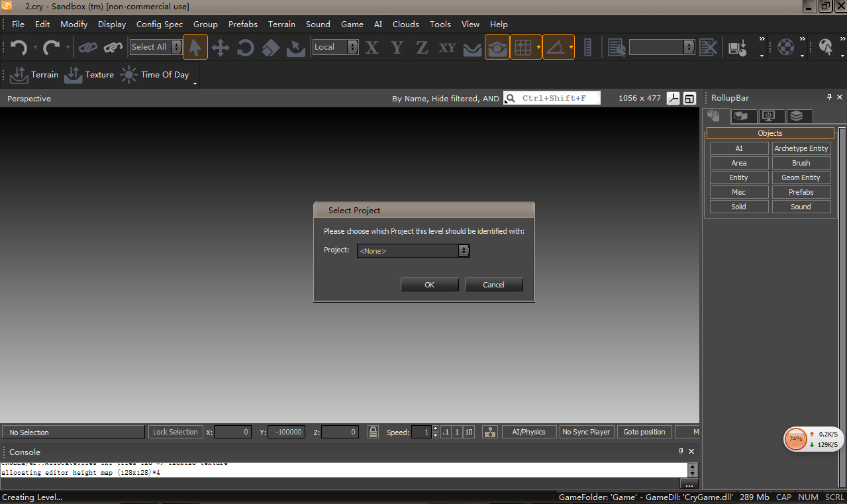Image resolution: width=847 pixels, height=504 pixels.
Task: Click the Terrain toolbar button
Action: pos(35,75)
